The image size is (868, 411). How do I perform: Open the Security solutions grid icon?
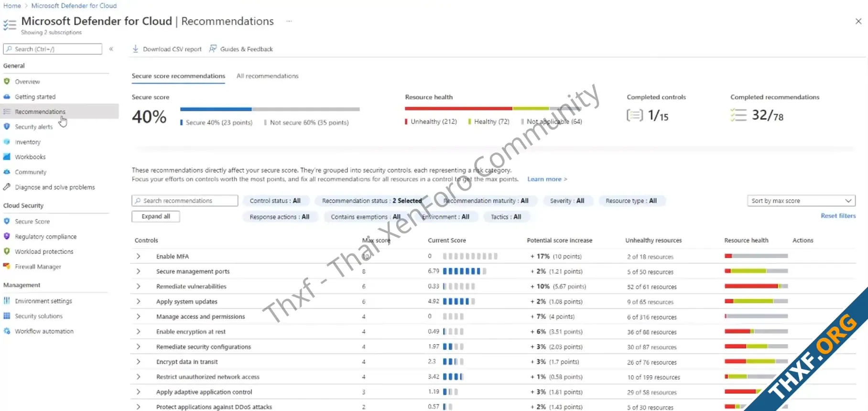coord(7,316)
